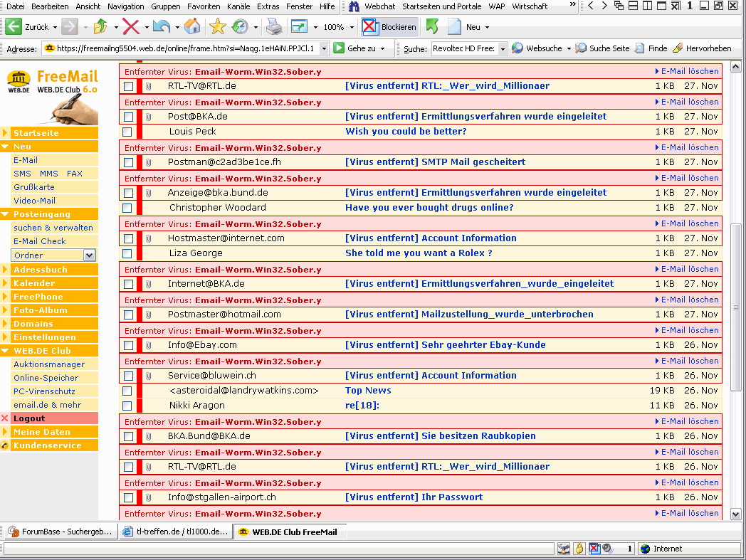
Task: Check the box for Christopher Woodard email
Action: tap(127, 208)
